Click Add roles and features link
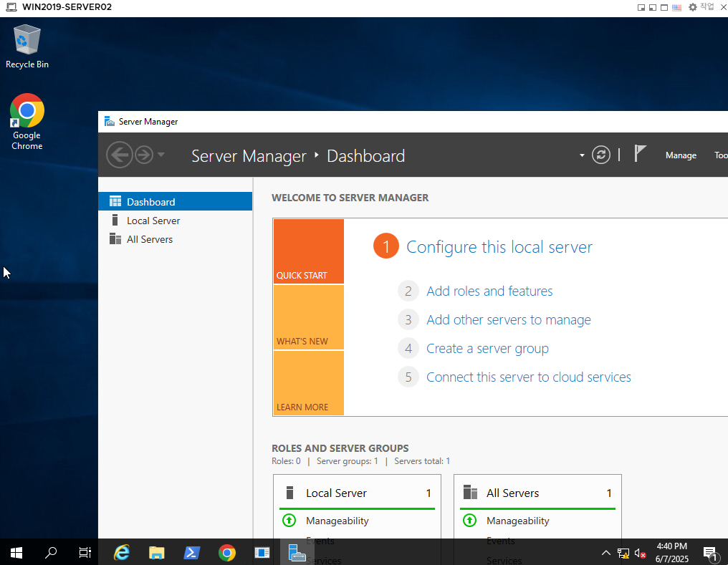728x565 pixels. pyautogui.click(x=489, y=291)
